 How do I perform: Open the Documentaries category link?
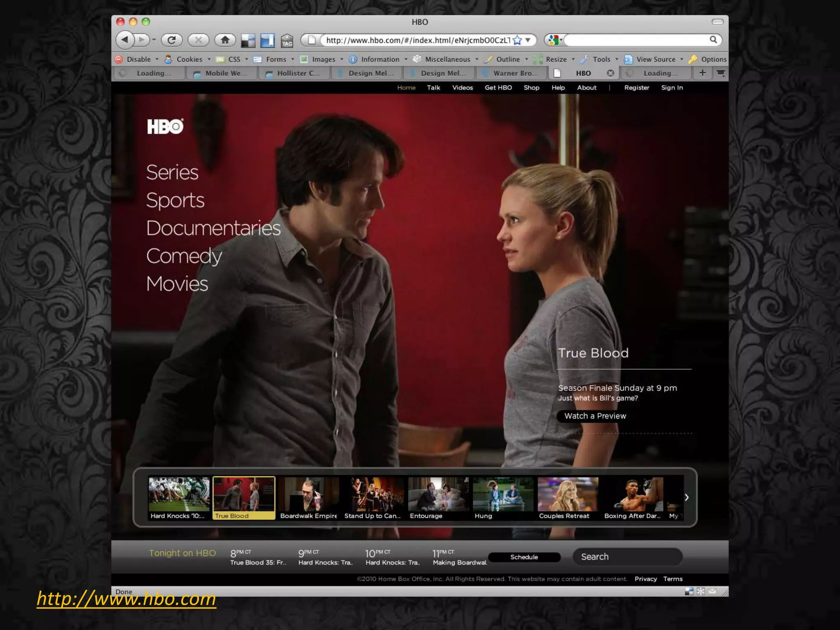[213, 228]
